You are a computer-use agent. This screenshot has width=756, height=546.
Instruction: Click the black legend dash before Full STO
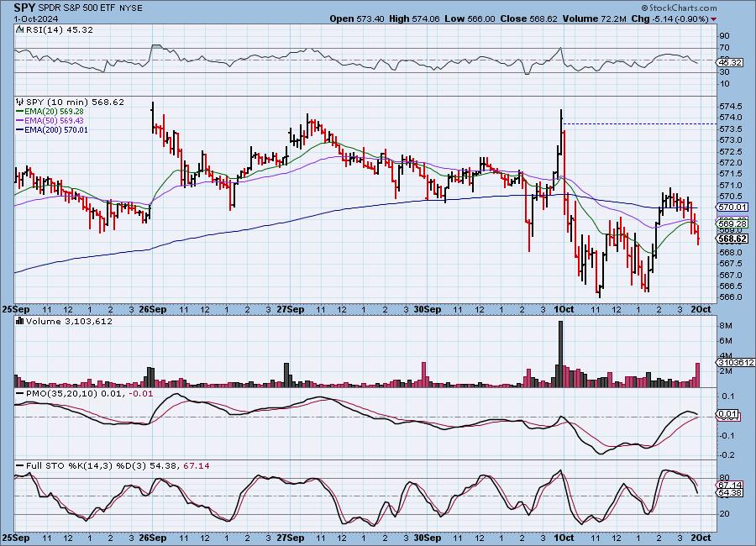[20, 465]
